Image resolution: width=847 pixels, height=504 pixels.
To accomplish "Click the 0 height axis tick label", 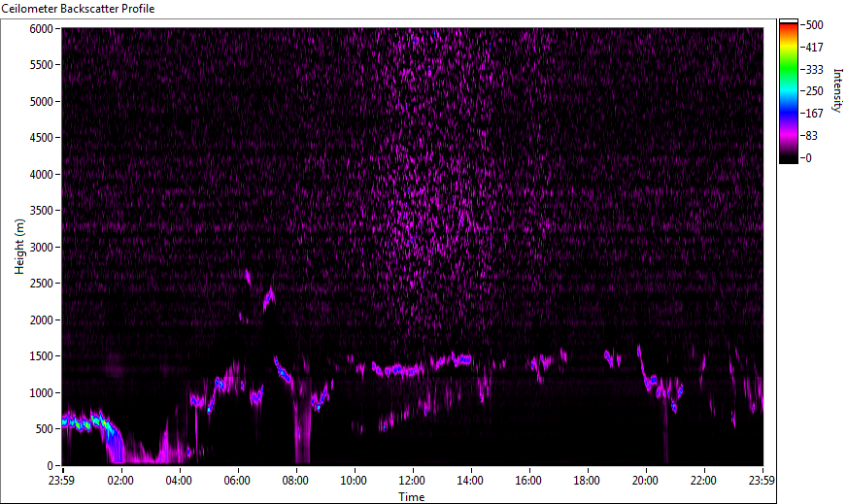I will [x=51, y=466].
